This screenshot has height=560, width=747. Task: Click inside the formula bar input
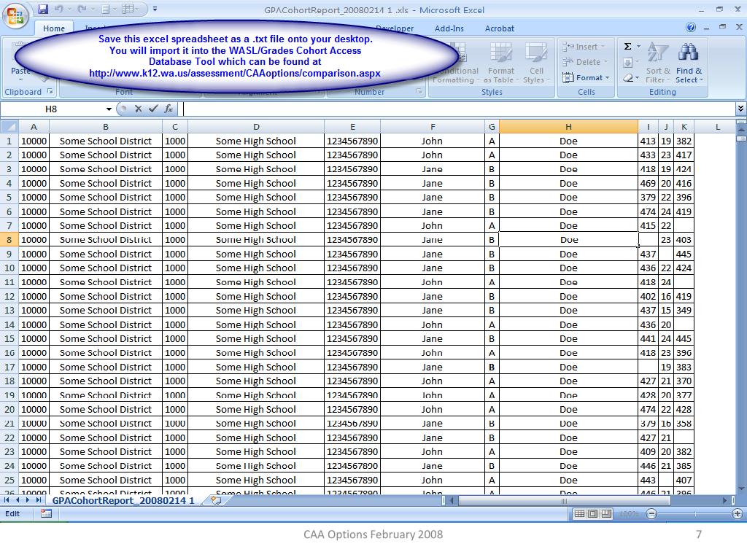[458, 109]
